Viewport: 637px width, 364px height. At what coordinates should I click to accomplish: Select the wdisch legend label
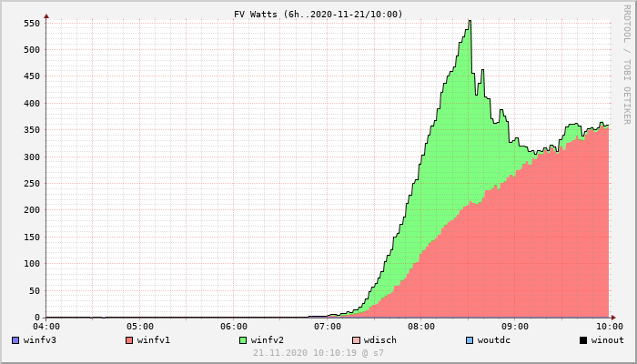point(380,340)
